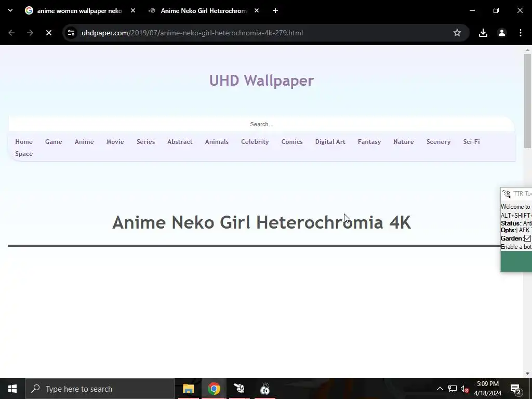
Task: Click the forward navigation arrow
Action: click(30, 33)
